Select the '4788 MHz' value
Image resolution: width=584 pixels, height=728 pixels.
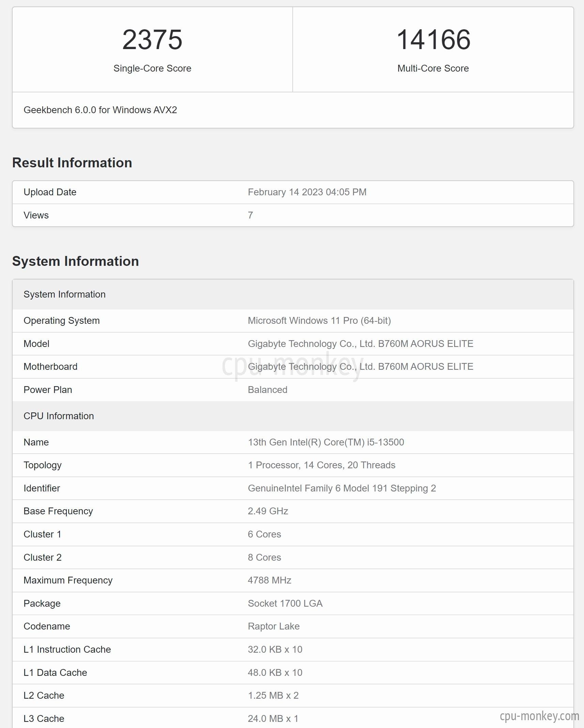coord(270,580)
